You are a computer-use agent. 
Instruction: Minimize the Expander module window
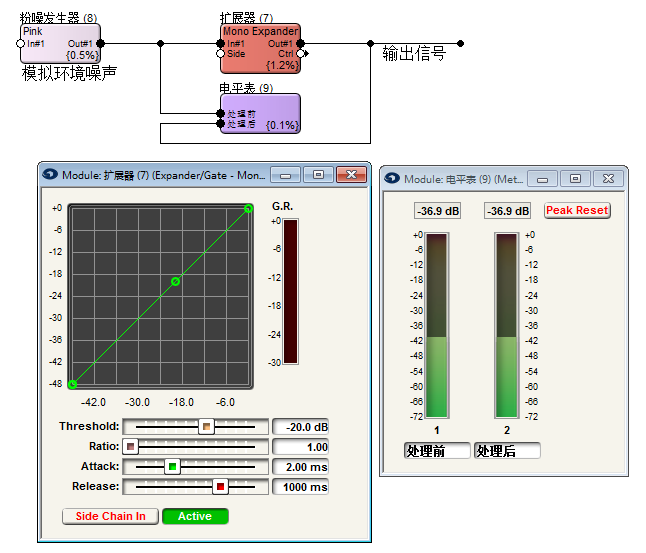(286, 175)
